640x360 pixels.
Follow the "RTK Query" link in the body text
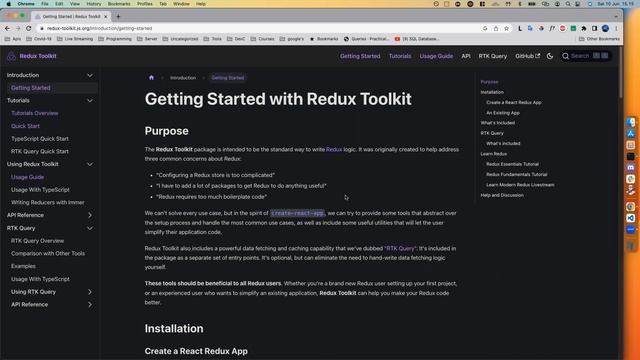point(400,248)
